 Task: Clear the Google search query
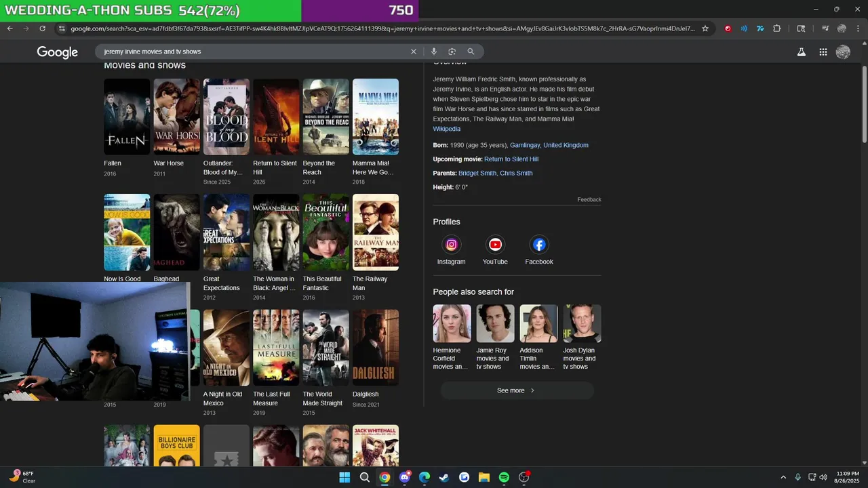coord(414,52)
